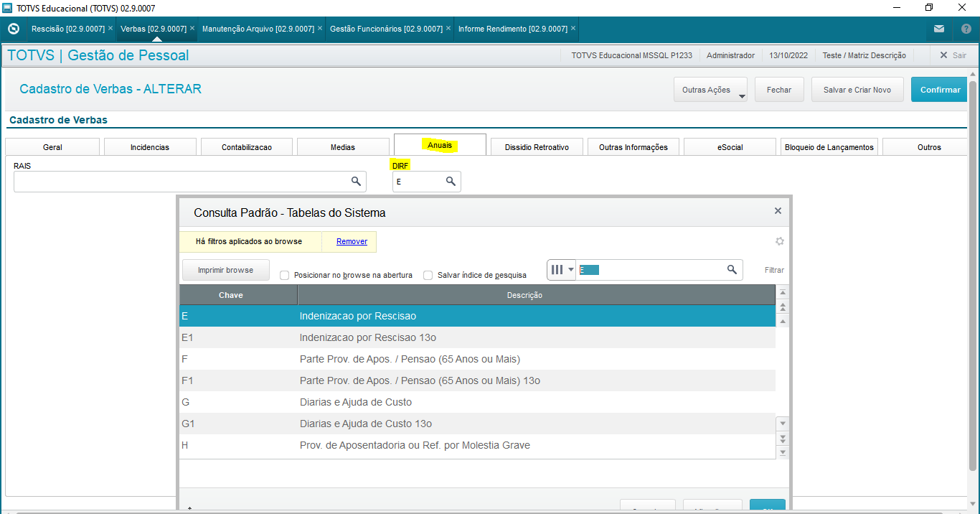The height and width of the screenshot is (514, 980).
Task: Close the Verbas tab
Action: point(192,29)
